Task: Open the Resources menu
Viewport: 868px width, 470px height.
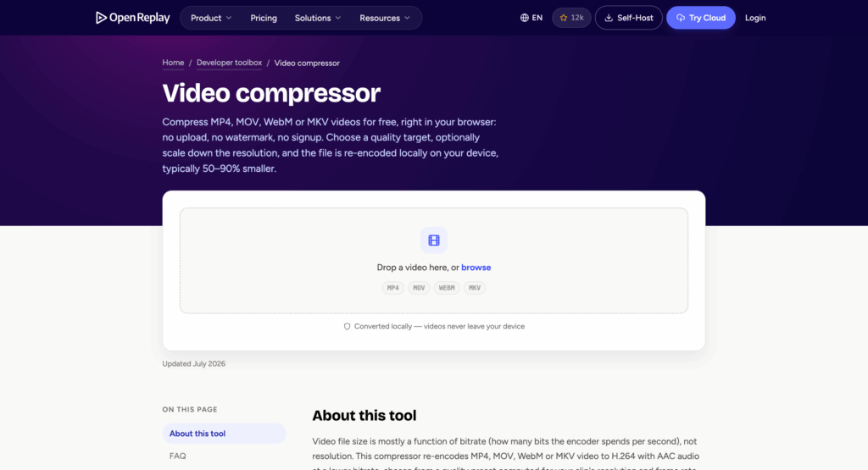Action: pyautogui.click(x=385, y=18)
